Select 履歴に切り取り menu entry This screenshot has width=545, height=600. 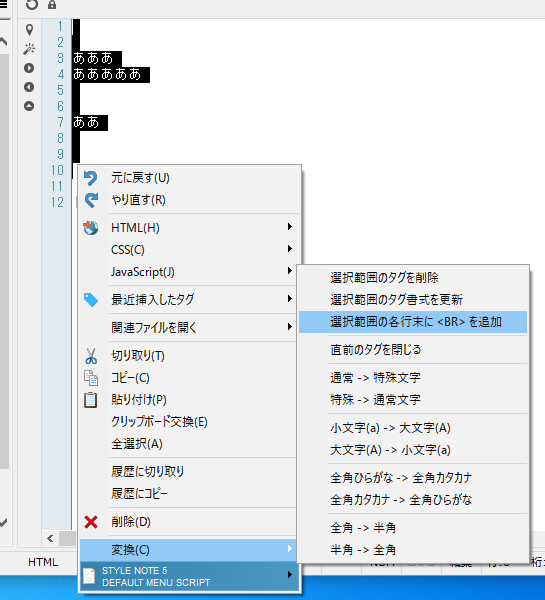pyautogui.click(x=190, y=472)
